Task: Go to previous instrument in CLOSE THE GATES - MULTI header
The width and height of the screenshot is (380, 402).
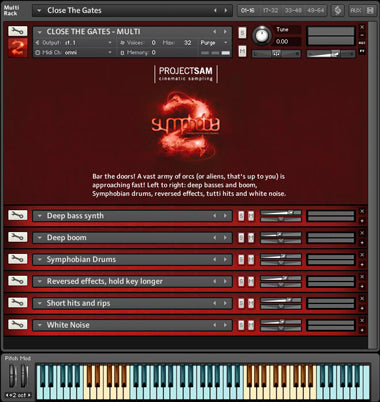Action: [x=215, y=32]
